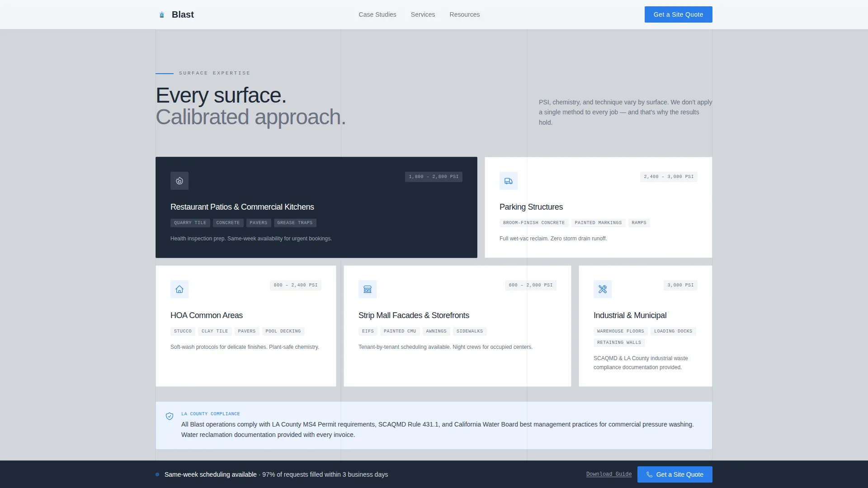
Task: Click the Full wet-vac reclaim description text
Action: click(553, 239)
